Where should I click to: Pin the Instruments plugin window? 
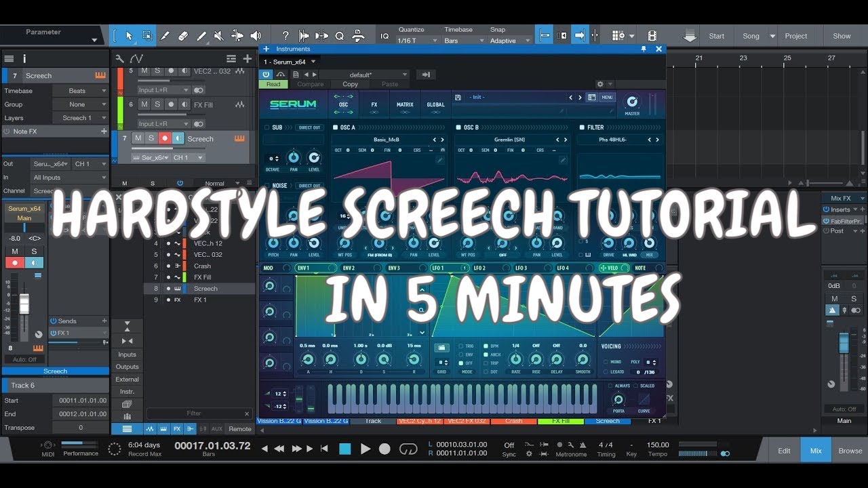point(644,49)
